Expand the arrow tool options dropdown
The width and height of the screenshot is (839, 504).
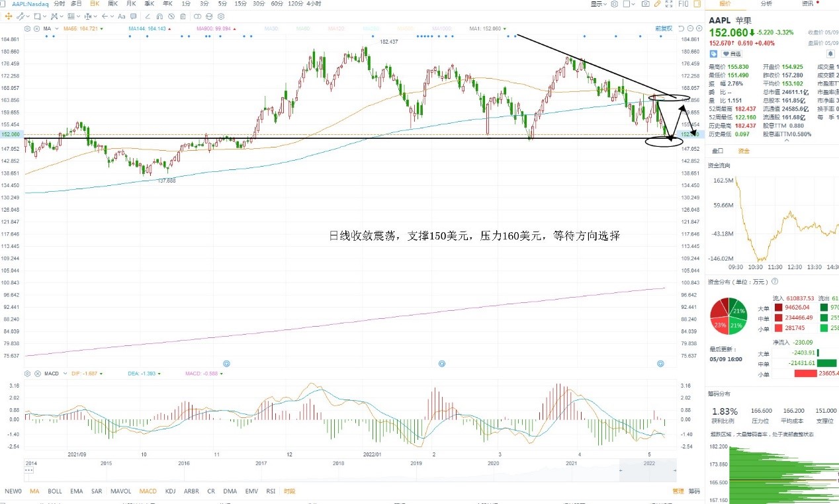point(112,16)
